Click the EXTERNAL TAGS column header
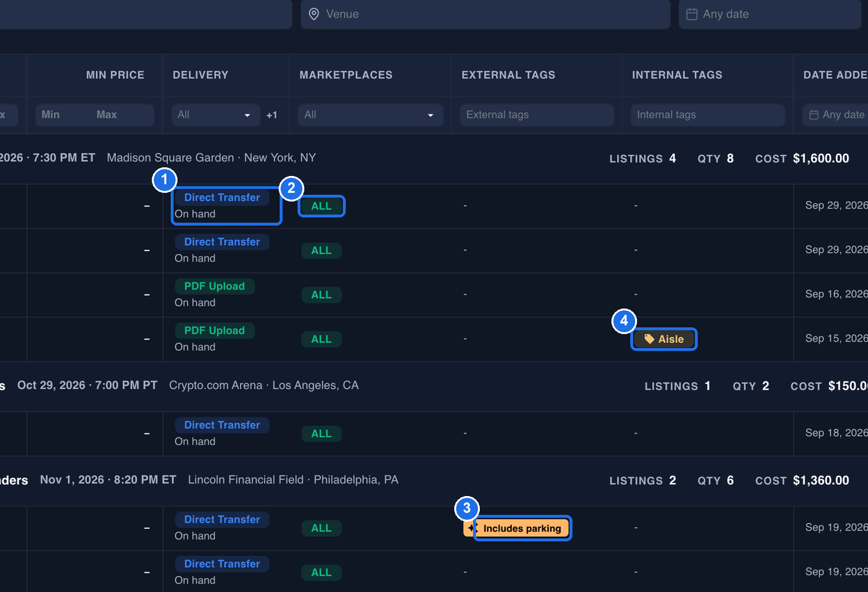 pyautogui.click(x=508, y=74)
